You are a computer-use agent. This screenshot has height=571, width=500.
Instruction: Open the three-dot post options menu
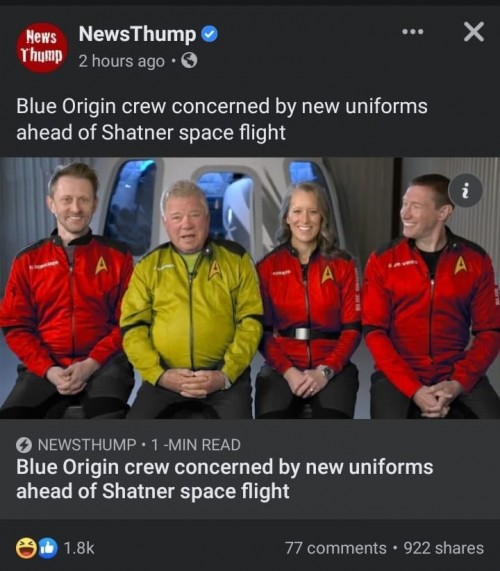413,32
